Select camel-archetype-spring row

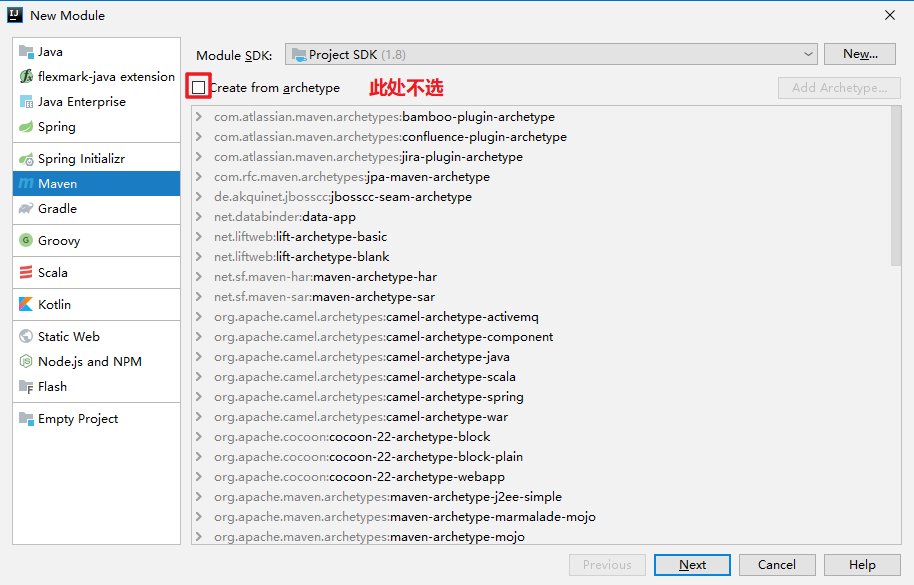click(541, 397)
